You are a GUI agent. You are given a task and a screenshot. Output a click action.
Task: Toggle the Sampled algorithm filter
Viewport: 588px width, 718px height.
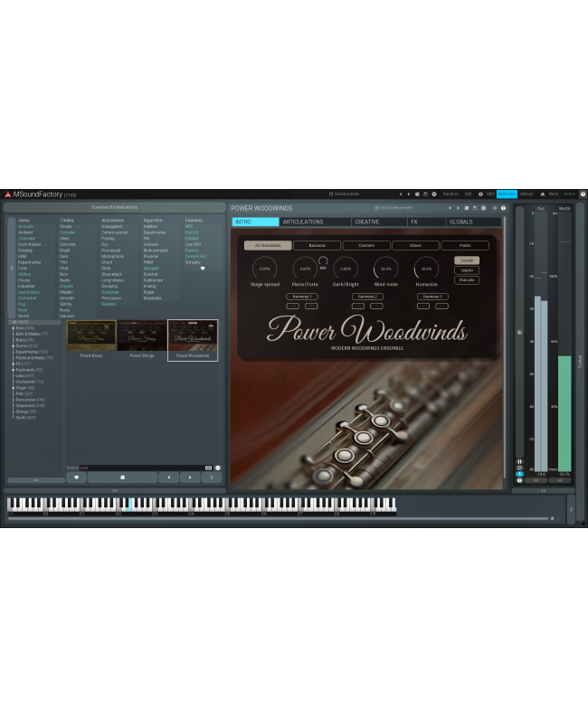[151, 269]
